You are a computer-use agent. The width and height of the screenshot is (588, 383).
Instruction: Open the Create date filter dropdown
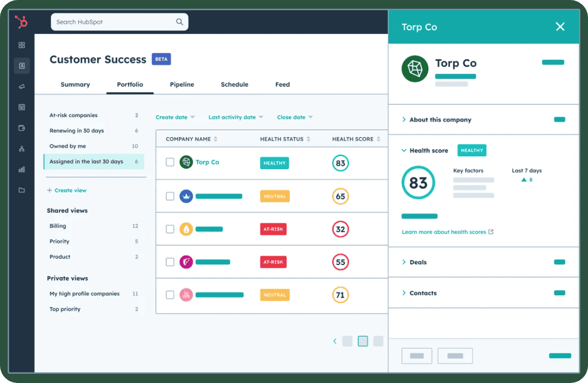pyautogui.click(x=175, y=117)
